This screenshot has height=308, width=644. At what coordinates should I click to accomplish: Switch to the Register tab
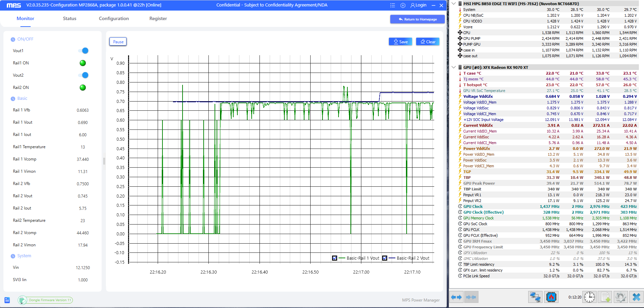(x=158, y=18)
